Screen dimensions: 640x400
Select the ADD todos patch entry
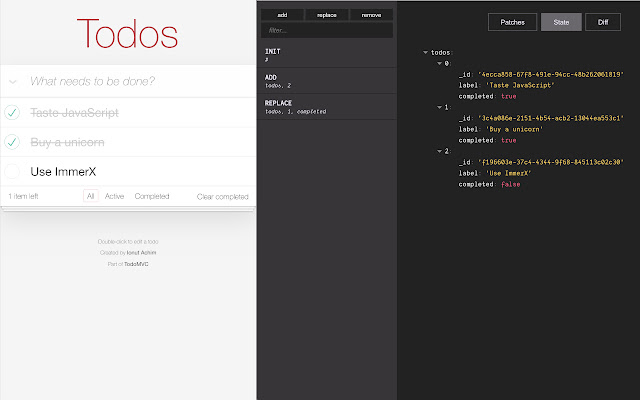pyautogui.click(x=327, y=81)
